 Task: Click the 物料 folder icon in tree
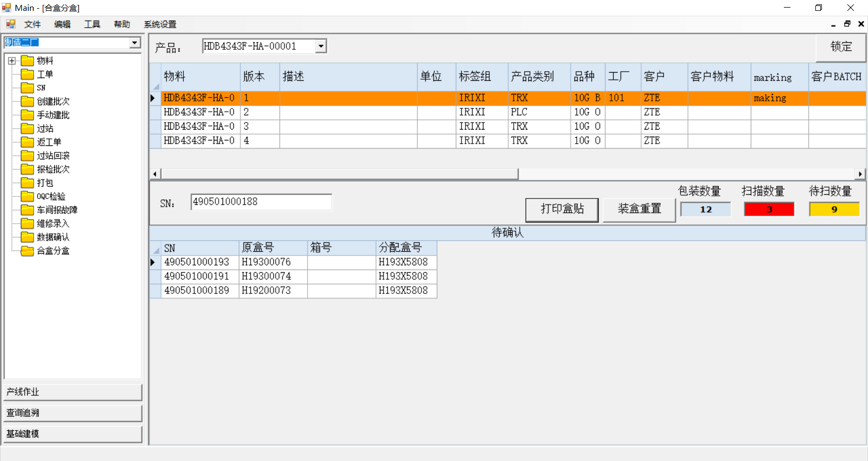[x=27, y=61]
